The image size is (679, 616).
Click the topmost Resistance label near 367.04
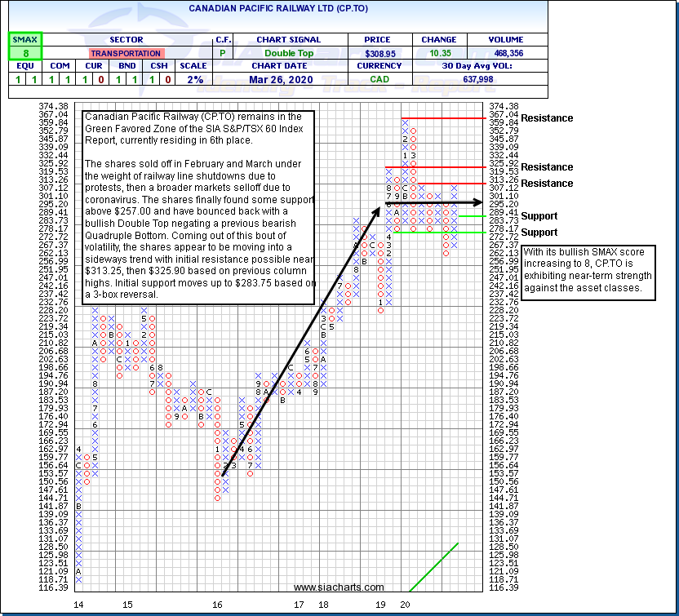coord(547,118)
